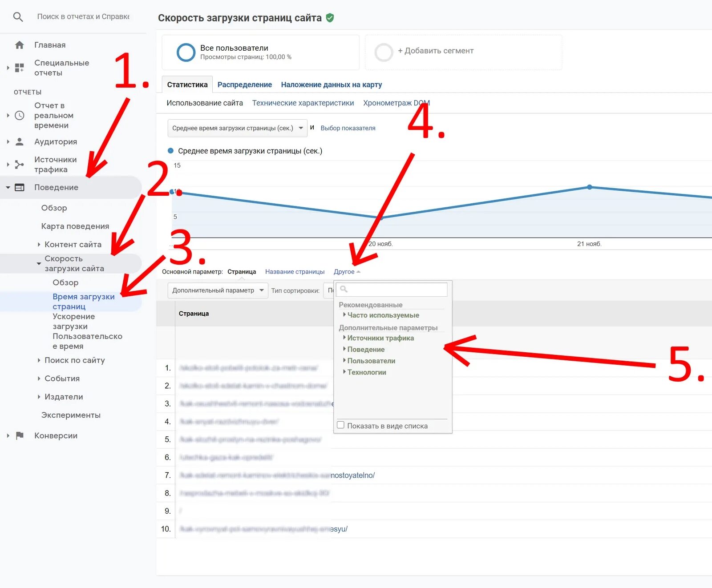Open Обзор under Скорость загрузки сайта
This screenshot has width=712, height=588.
[65, 283]
